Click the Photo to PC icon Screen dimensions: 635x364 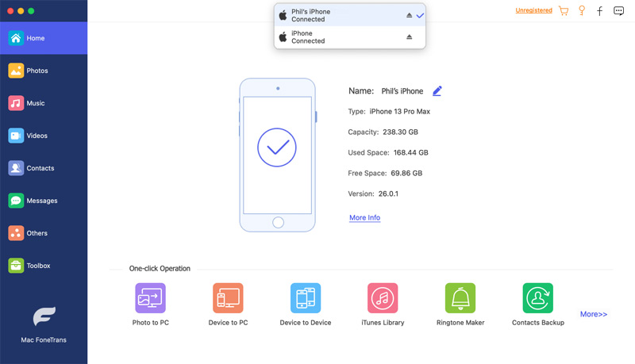pos(150,297)
